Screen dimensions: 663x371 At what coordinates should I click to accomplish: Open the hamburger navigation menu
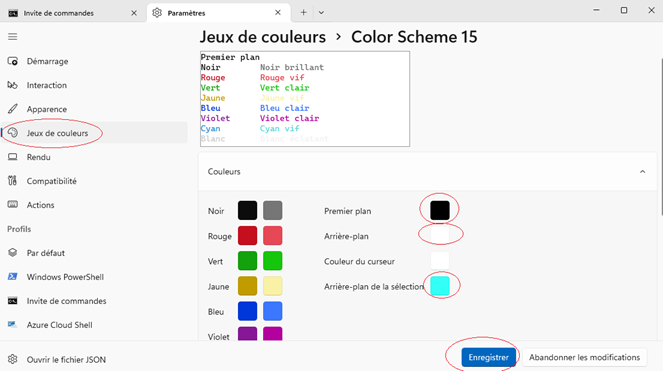pyautogui.click(x=13, y=37)
